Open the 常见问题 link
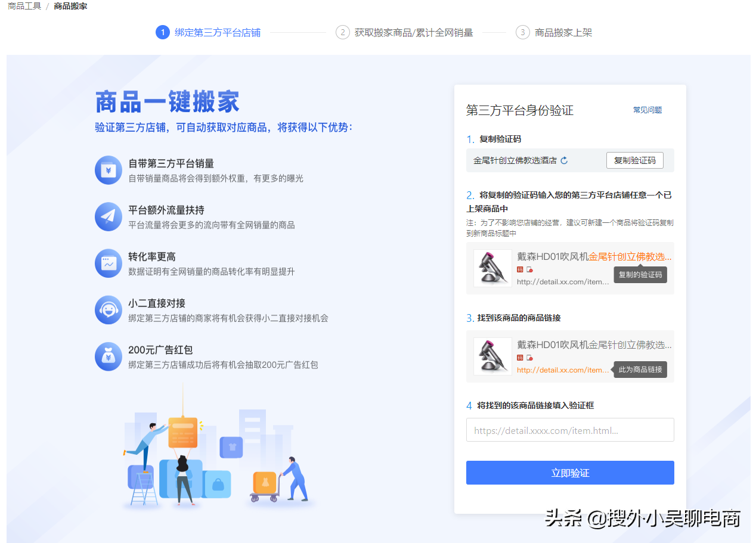This screenshot has width=756, height=543. 647,110
